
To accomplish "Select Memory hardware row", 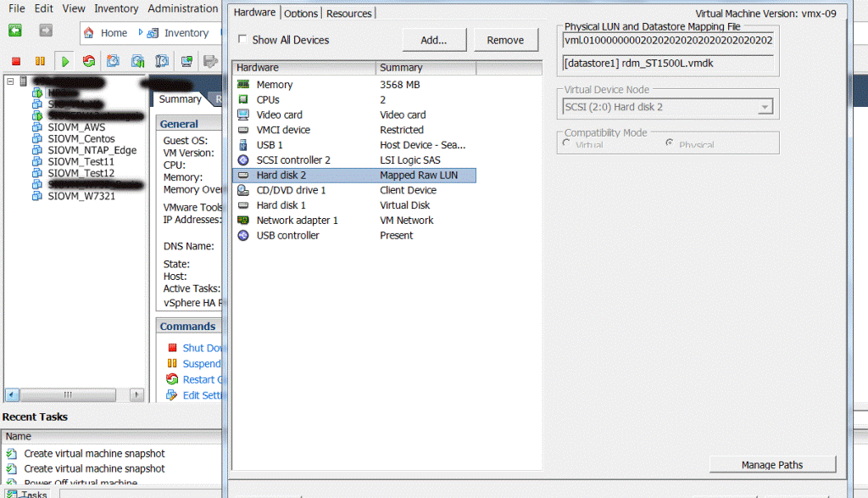I will (353, 85).
